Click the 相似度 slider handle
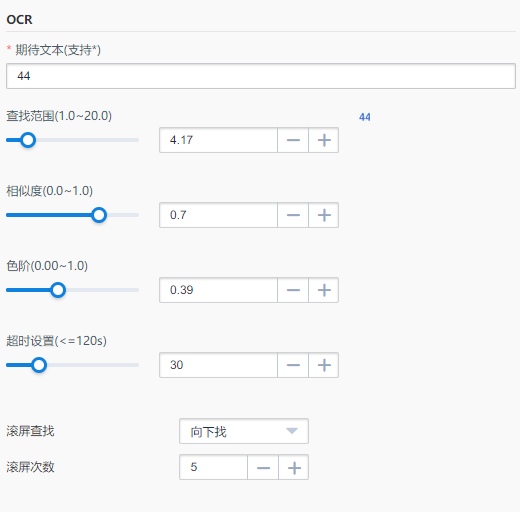The height and width of the screenshot is (512, 520). click(x=99, y=215)
